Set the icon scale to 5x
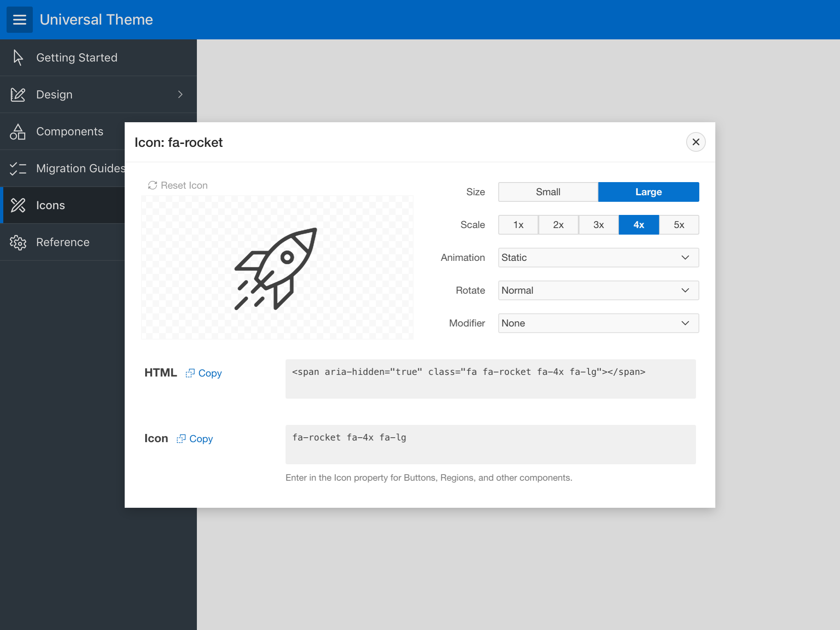The width and height of the screenshot is (840, 630). [x=679, y=225]
